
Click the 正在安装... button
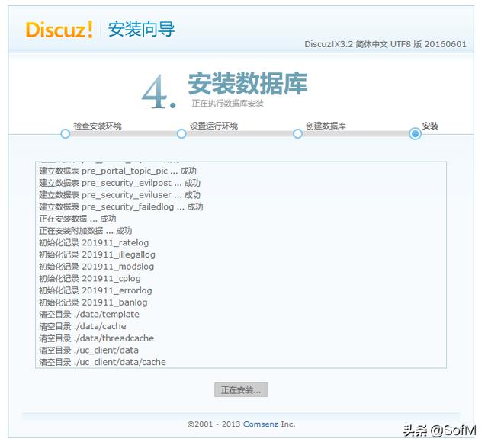(x=241, y=390)
